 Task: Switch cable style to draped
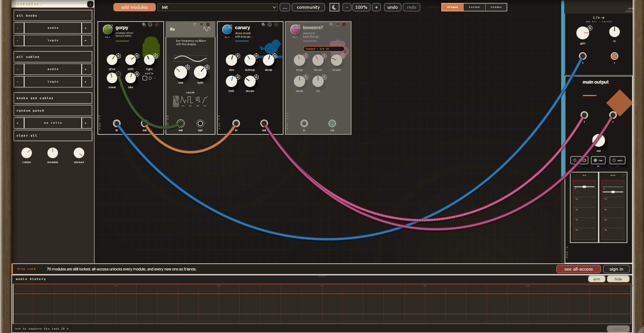point(452,7)
